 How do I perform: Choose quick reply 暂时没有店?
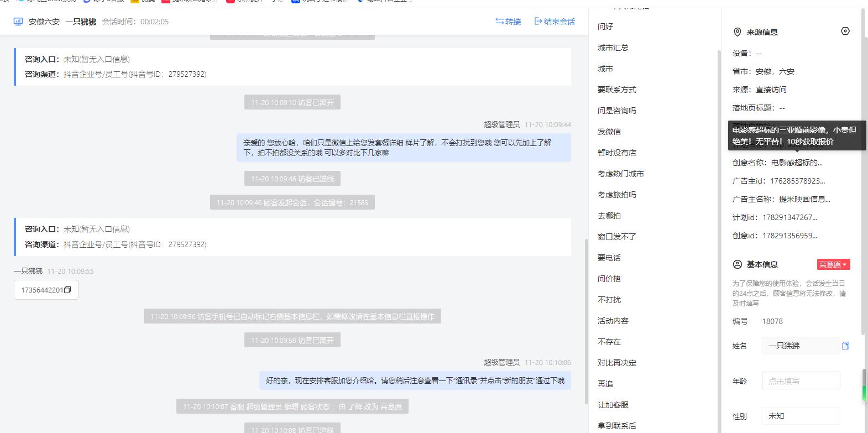click(617, 153)
